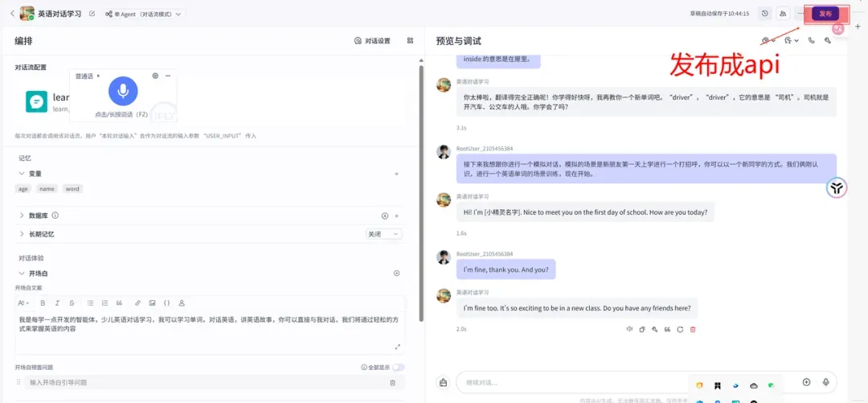868x403 pixels.
Task: Expand the 数据库 section
Action: 22,216
